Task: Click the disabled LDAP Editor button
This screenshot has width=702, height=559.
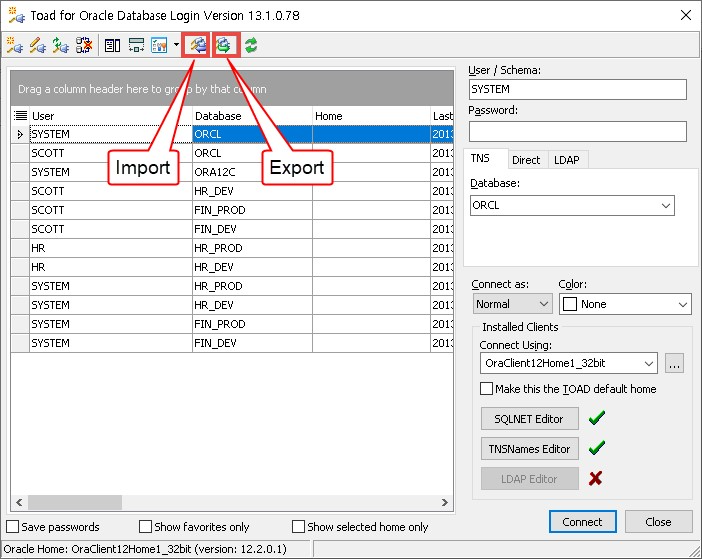Action: click(x=529, y=478)
